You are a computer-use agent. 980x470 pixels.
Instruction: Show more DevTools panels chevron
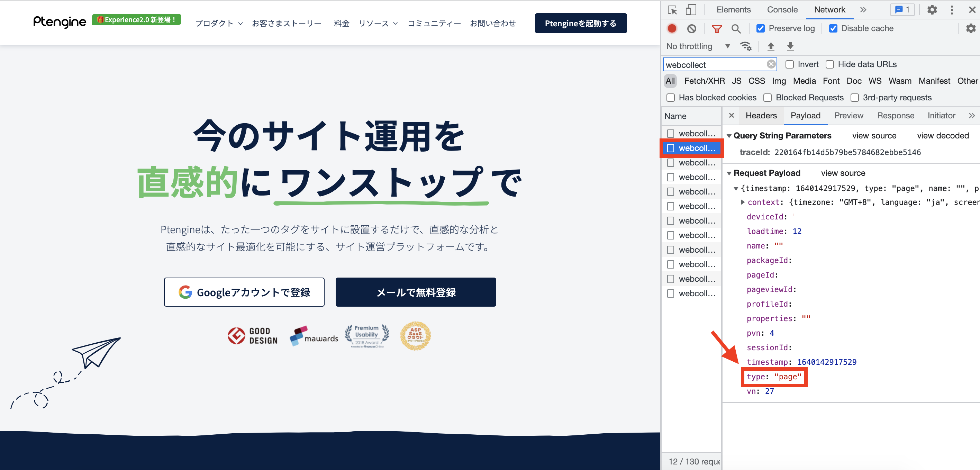click(x=863, y=10)
